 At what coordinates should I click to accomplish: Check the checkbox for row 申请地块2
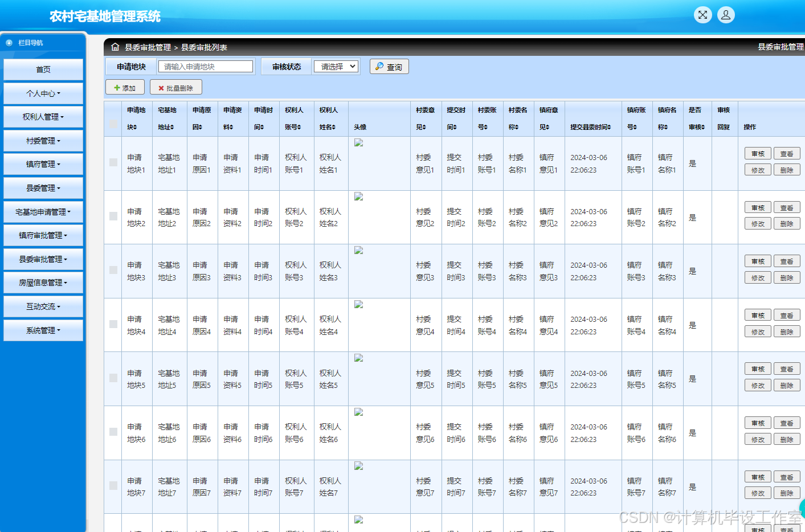pyautogui.click(x=113, y=216)
